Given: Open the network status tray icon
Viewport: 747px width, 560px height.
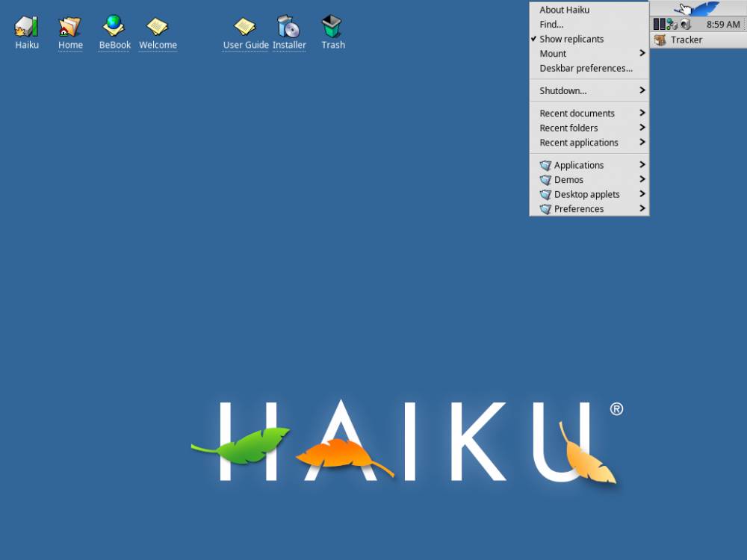Looking at the screenshot, I should click(x=672, y=25).
